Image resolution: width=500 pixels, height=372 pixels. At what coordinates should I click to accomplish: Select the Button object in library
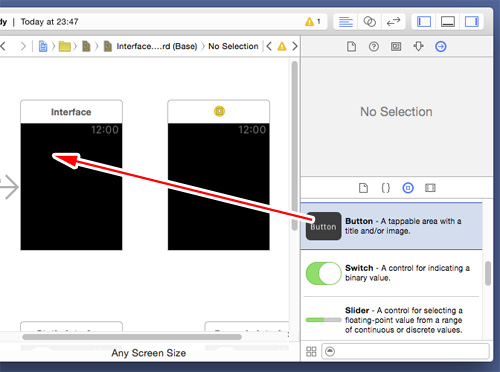[x=391, y=226]
